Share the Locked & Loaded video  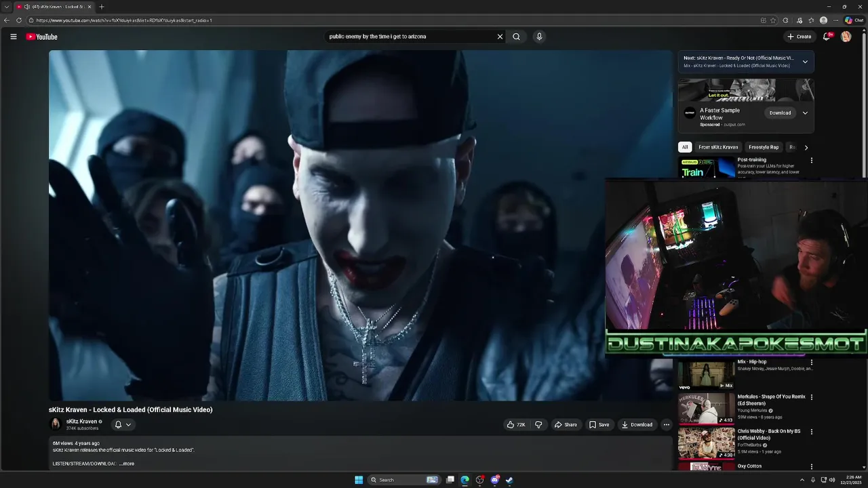[x=566, y=425]
